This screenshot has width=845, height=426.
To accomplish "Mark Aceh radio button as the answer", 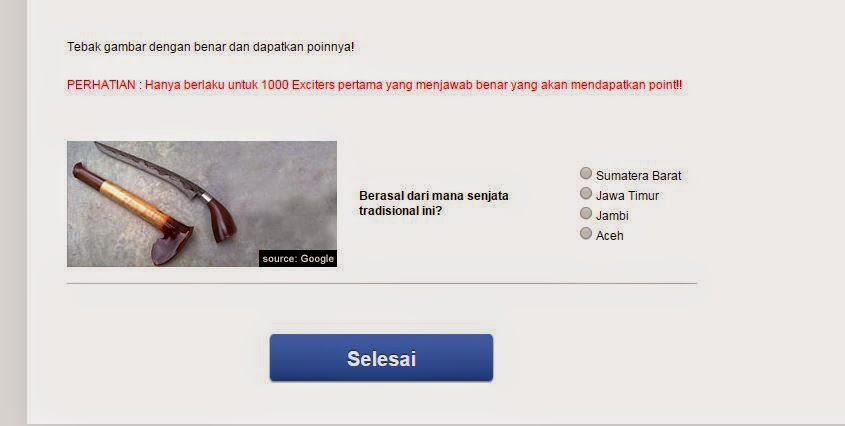I will click(x=586, y=233).
